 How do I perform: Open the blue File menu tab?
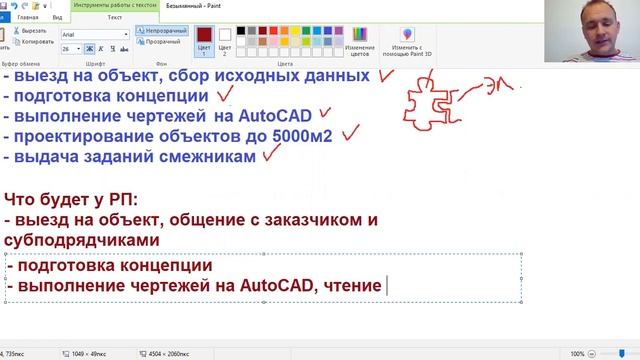point(4,18)
